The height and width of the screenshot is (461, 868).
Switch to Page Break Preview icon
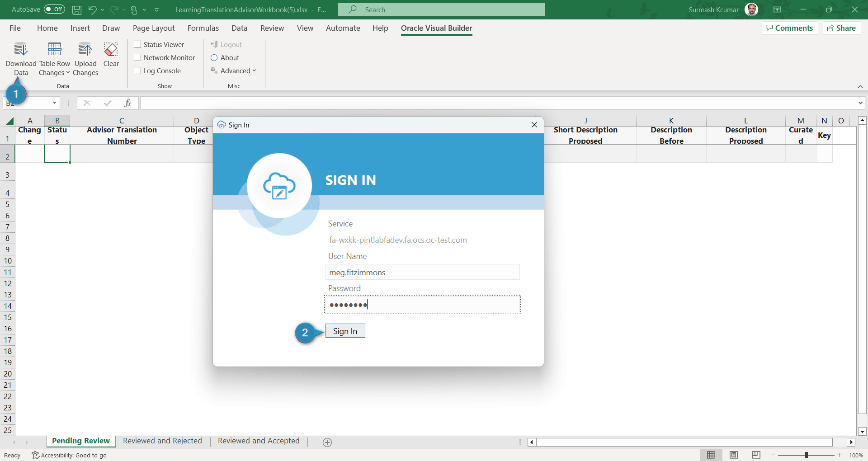756,455
